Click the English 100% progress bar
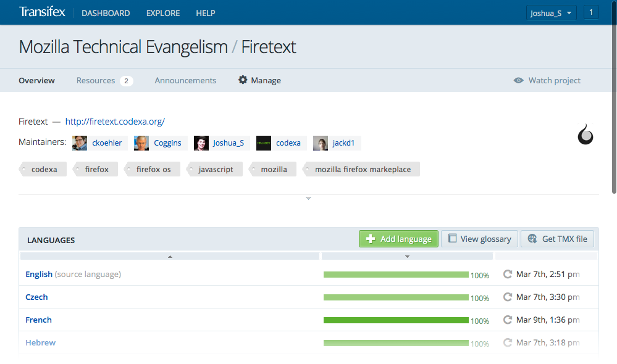Screen dimensions: 617x364 click(x=396, y=275)
